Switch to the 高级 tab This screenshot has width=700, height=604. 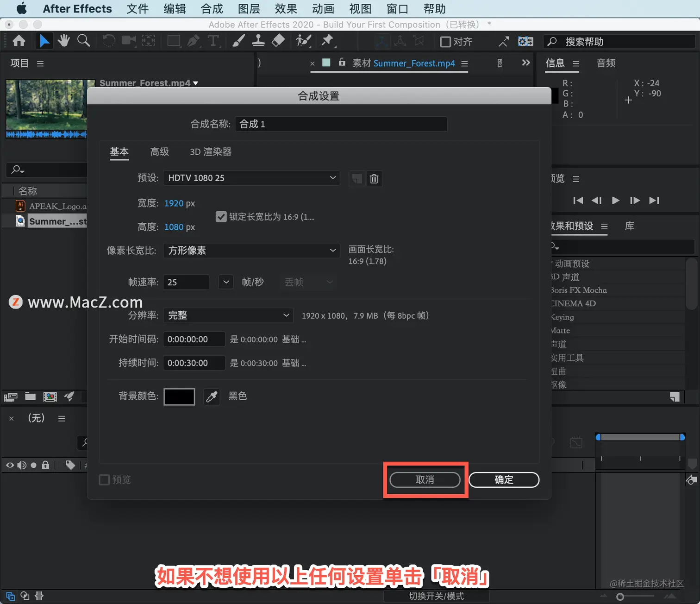(159, 151)
